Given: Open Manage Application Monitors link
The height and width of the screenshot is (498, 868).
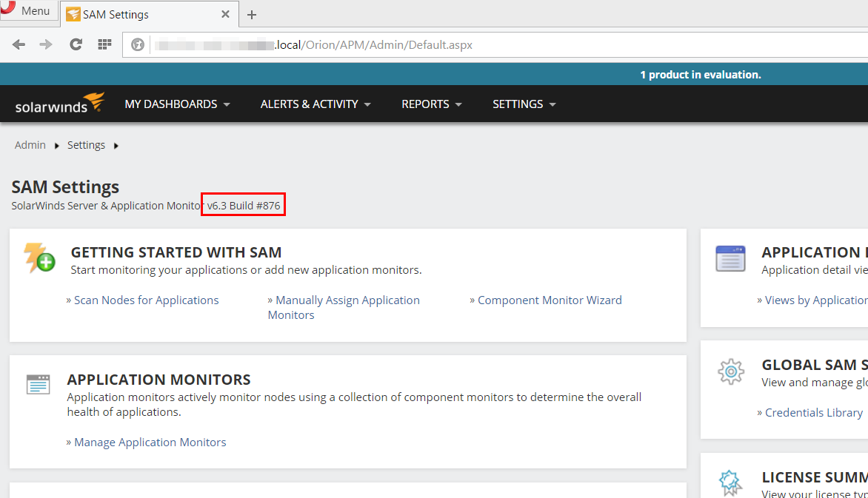Looking at the screenshot, I should pos(150,442).
